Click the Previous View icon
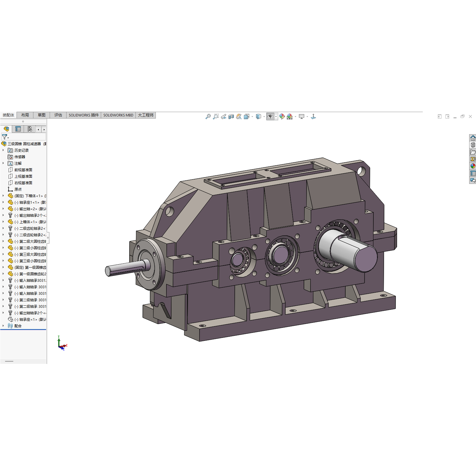Image resolution: width=476 pixels, height=476 pixels. pos(224,116)
